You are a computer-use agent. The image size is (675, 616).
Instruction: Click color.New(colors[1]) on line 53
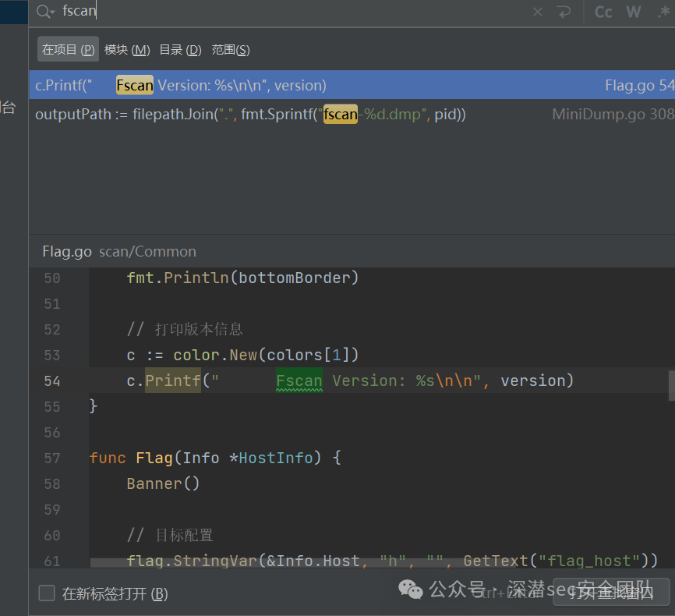click(x=266, y=355)
